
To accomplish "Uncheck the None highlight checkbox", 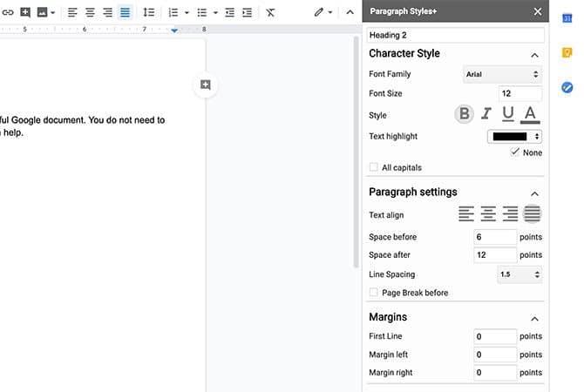I will [515, 152].
